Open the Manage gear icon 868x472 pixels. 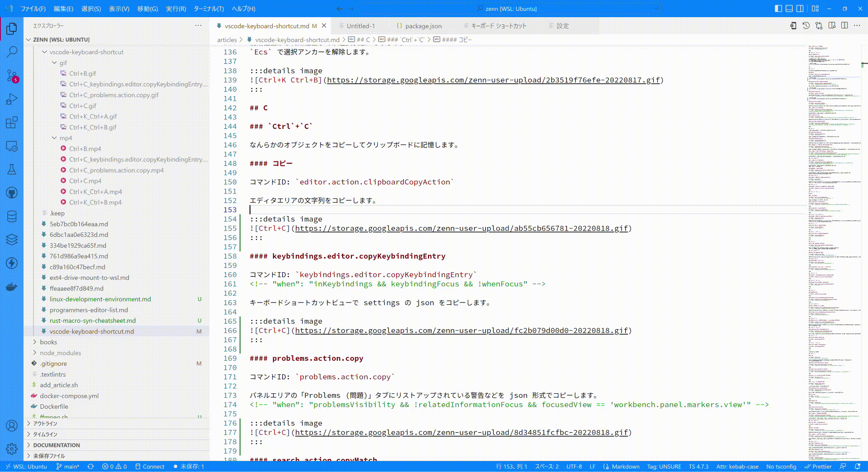(12, 448)
